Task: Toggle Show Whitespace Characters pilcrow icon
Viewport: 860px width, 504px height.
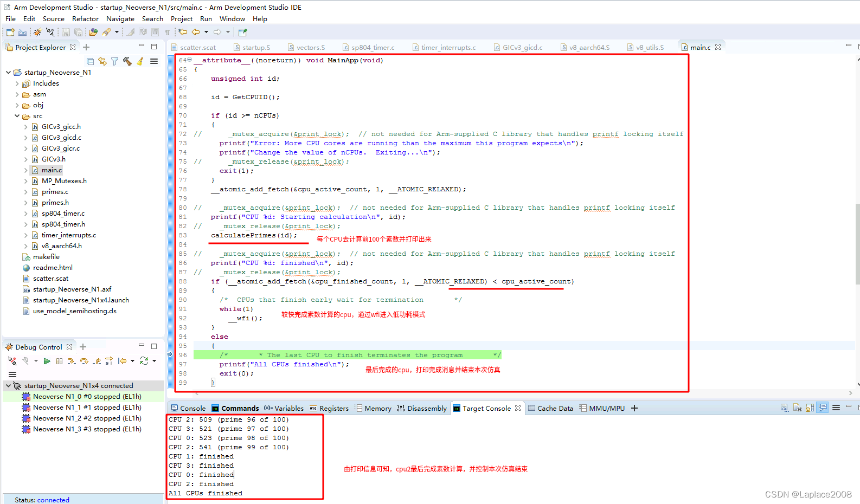Action: tap(168, 33)
